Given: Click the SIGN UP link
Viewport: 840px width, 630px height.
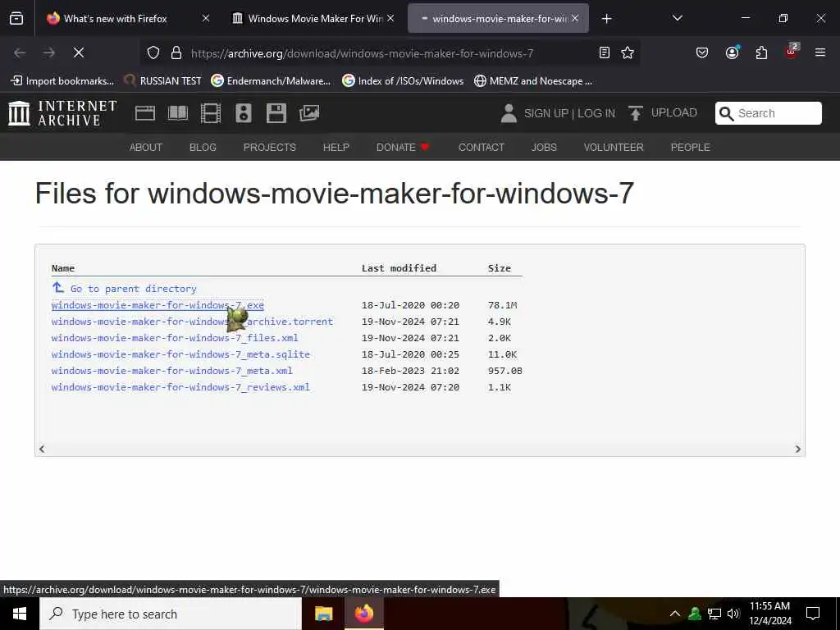Looking at the screenshot, I should (x=546, y=113).
